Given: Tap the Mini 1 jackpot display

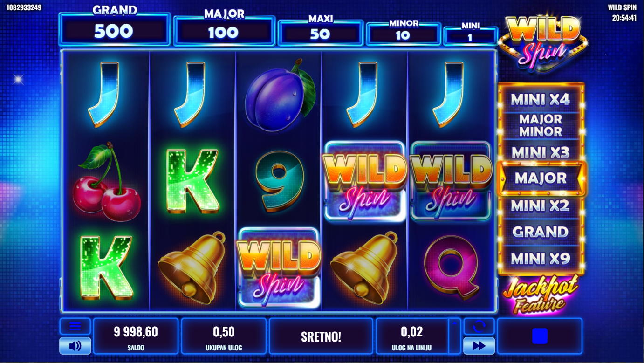Looking at the screenshot, I should [470, 36].
